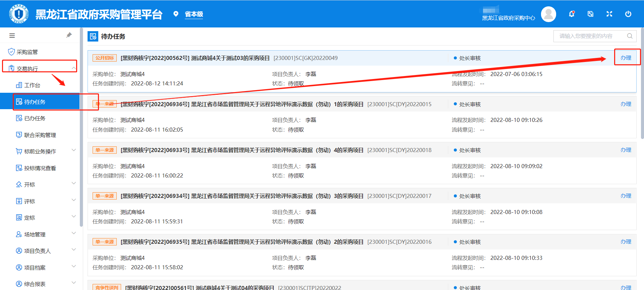This screenshot has height=290, width=644.
Task: Open 联合采购管理 menu item
Action: point(40,135)
